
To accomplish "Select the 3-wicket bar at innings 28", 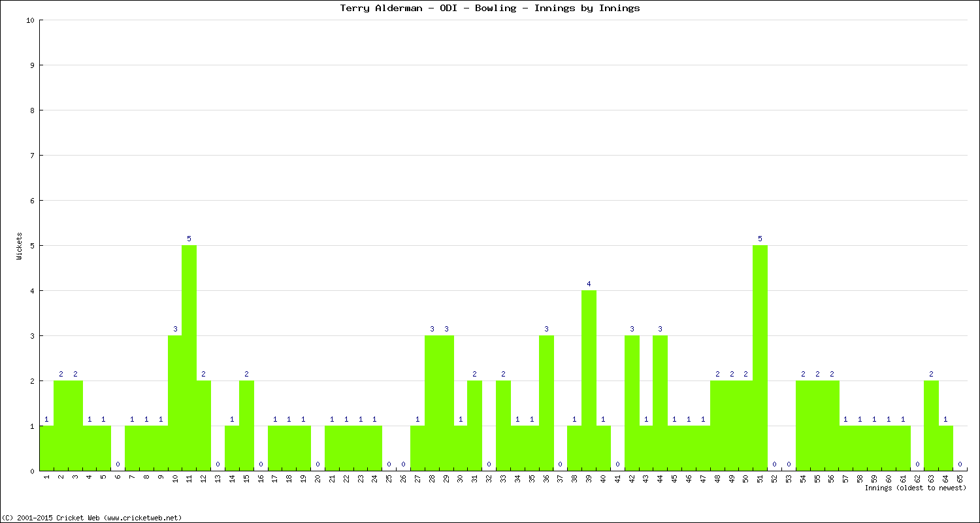I will 432,403.
